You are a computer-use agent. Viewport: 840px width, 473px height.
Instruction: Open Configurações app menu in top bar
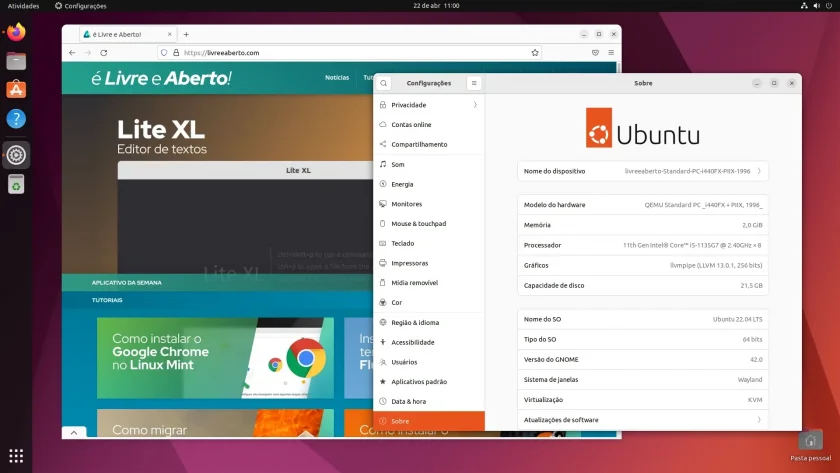(81, 6)
